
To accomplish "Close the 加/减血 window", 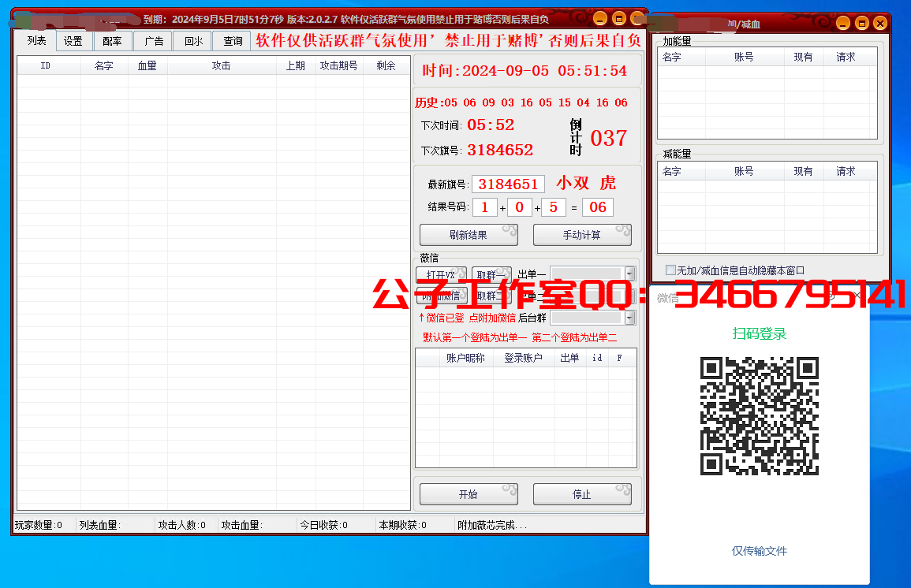I will [x=880, y=23].
